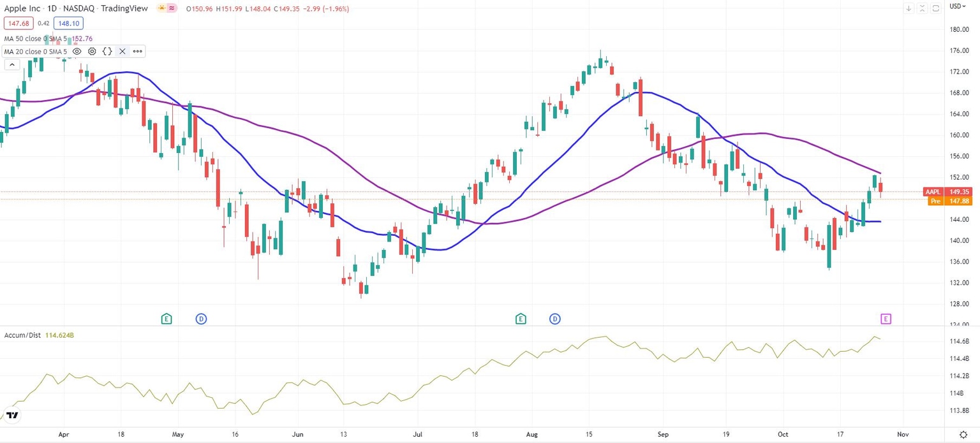Click the download chart data arrow icon
The height and width of the screenshot is (443, 980).
pyautogui.click(x=909, y=8)
